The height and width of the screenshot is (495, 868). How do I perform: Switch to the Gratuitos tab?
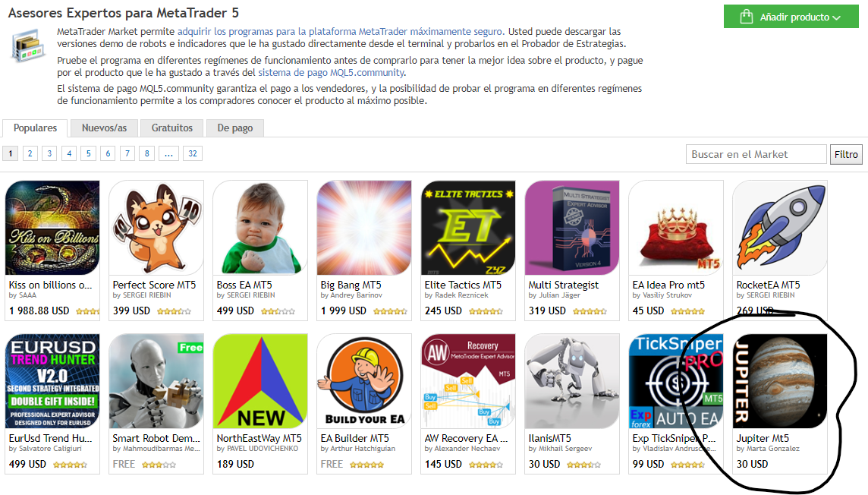[x=172, y=128]
